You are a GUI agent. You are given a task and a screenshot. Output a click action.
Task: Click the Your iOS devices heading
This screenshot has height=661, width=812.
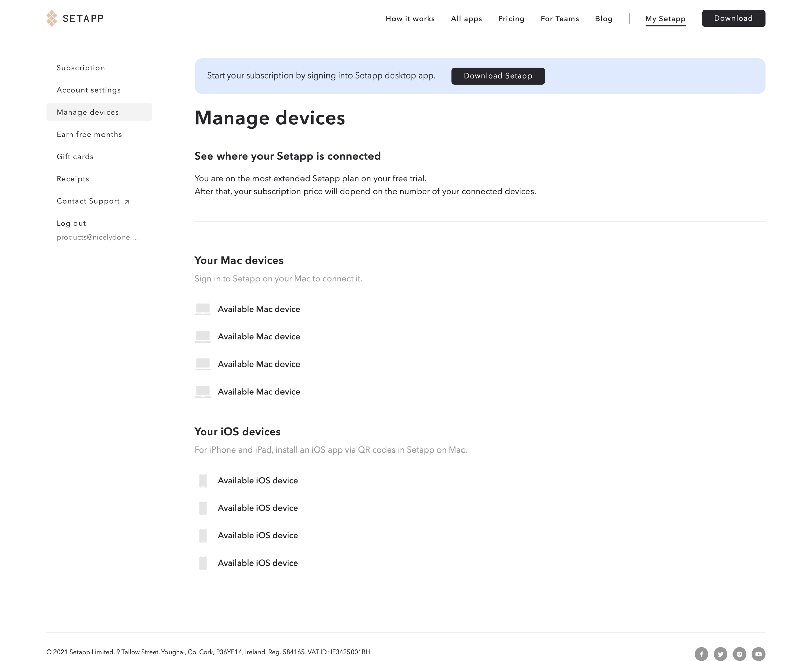pos(237,432)
